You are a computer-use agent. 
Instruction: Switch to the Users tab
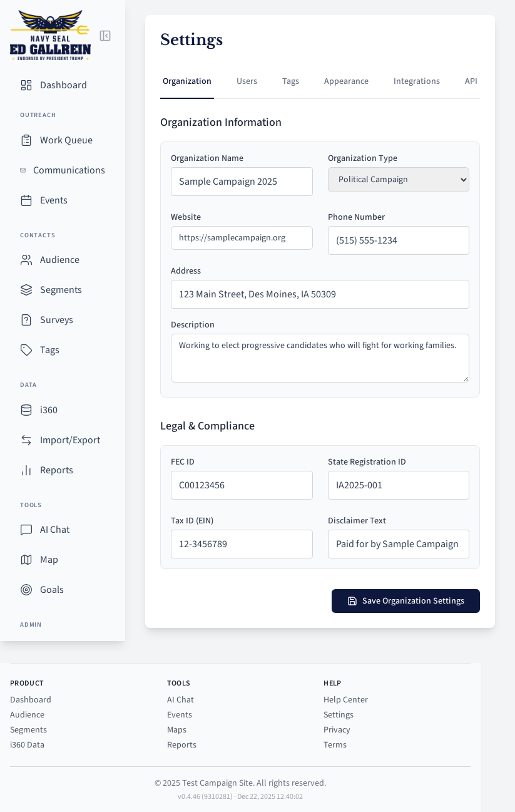point(247,81)
